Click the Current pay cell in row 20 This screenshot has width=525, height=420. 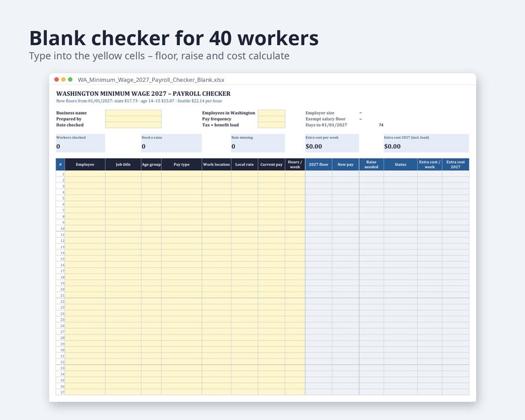(272, 289)
